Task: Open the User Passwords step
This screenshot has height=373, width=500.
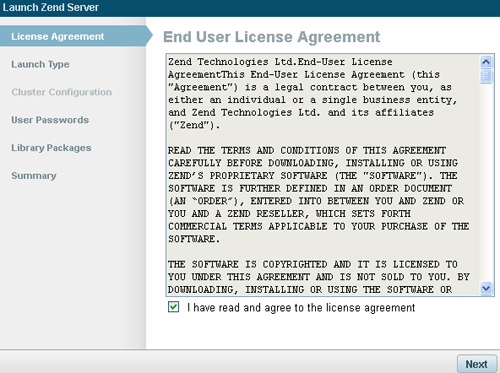Action: coord(50,120)
